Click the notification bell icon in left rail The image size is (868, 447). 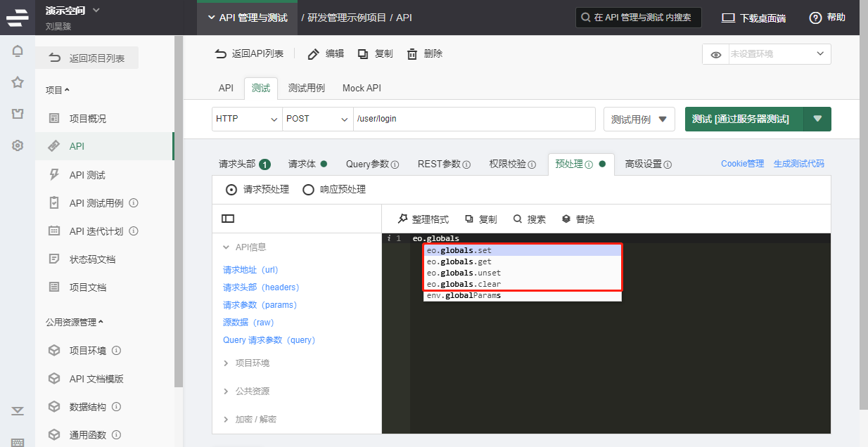click(x=18, y=51)
